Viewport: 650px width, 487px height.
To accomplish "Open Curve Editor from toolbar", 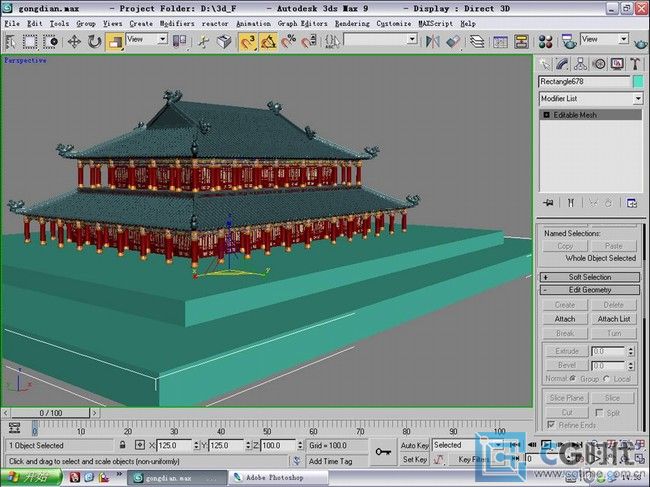I will pos(500,41).
